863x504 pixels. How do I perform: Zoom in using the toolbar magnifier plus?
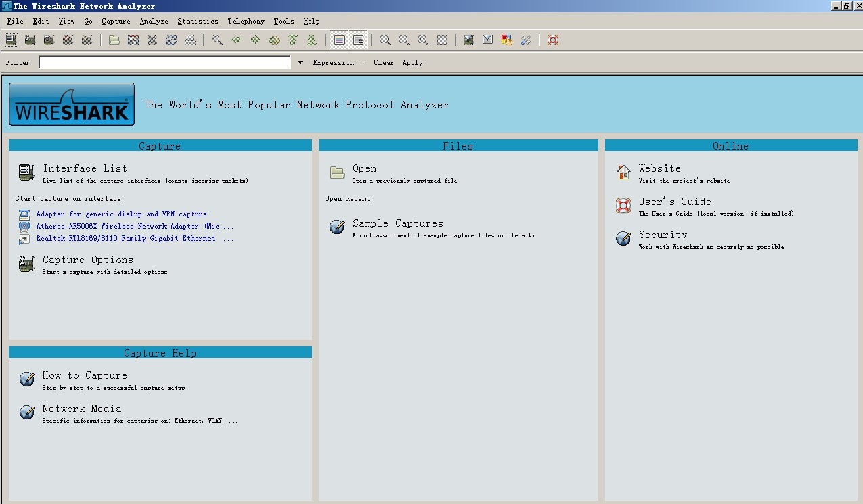tap(385, 40)
